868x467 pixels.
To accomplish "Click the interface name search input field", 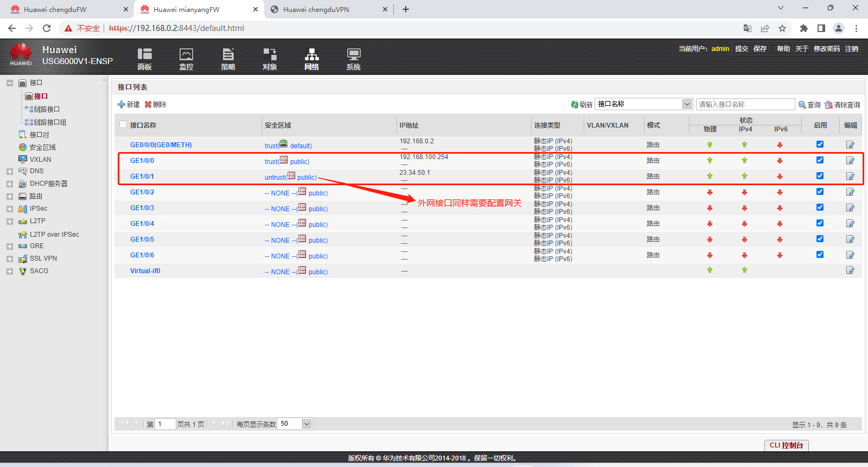I will [745, 104].
